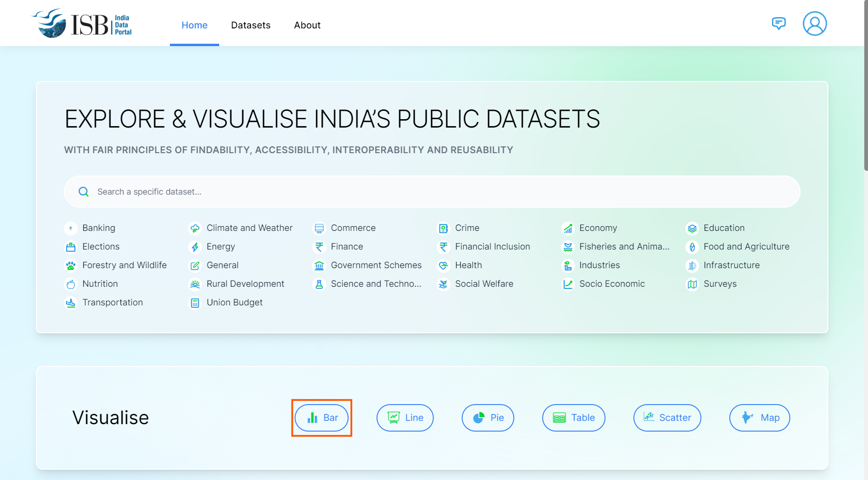868x480 pixels.
Task: Click the Transportation category icon
Action: [x=71, y=303]
